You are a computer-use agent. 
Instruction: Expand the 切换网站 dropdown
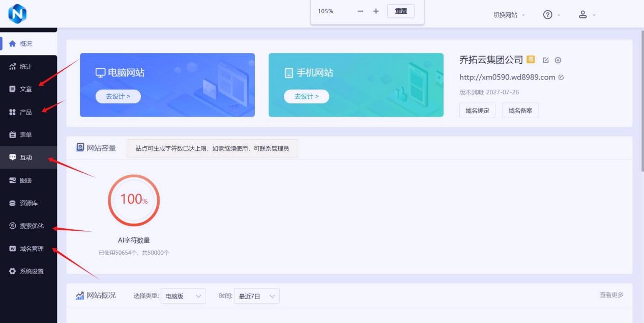(x=509, y=15)
